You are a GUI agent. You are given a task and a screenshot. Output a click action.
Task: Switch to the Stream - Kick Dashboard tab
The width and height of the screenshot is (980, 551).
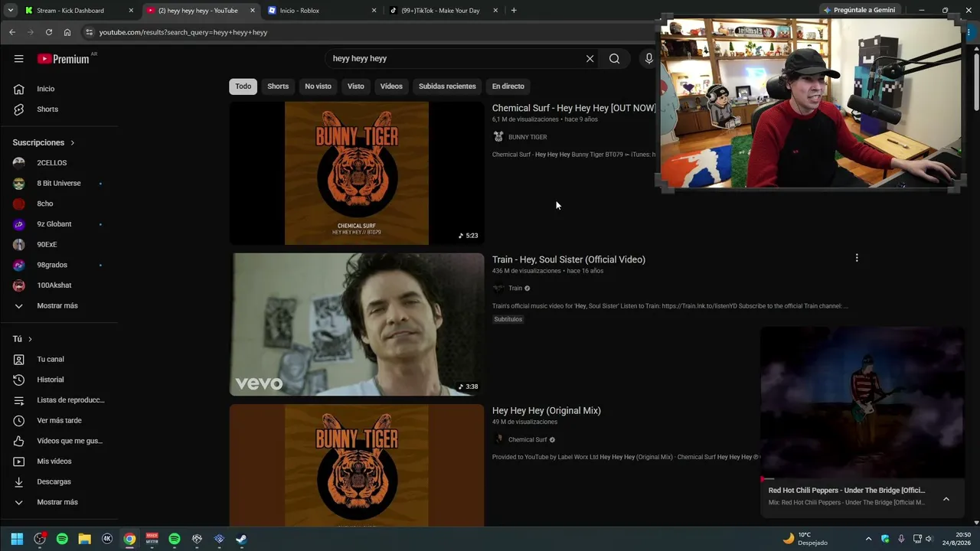[x=78, y=11]
